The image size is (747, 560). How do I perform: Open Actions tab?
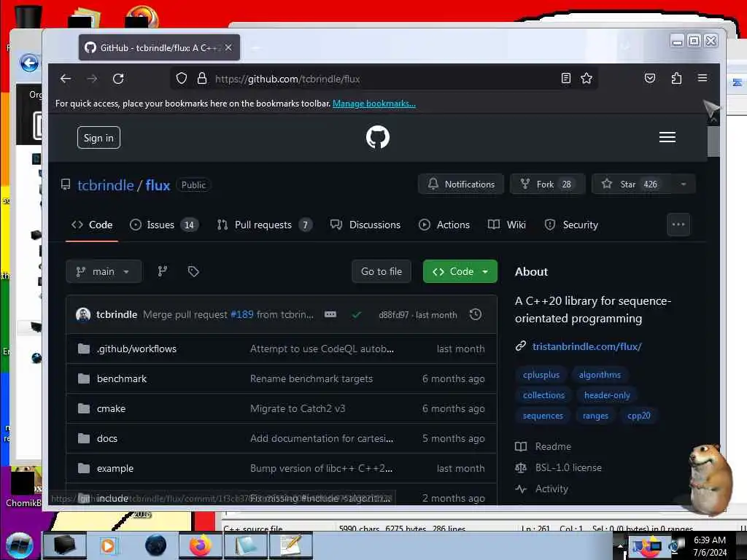[444, 225]
